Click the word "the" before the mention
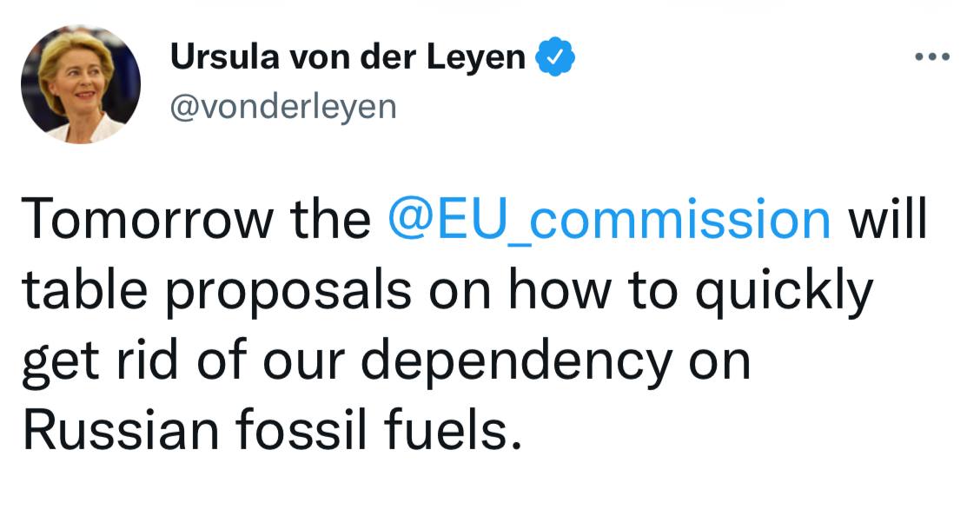This screenshot has height=523, width=980. pyautogui.click(x=331, y=221)
